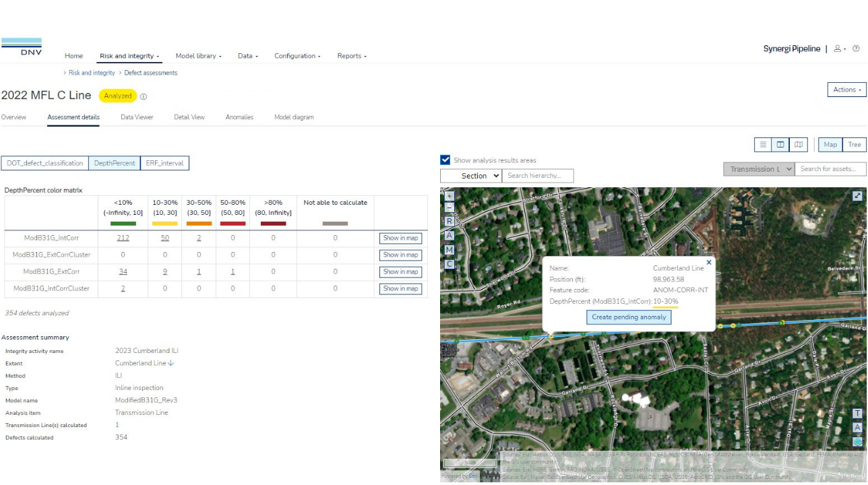This screenshot has width=868, height=485.
Task: Zoom out on the map with minus icon
Action: click(449, 207)
